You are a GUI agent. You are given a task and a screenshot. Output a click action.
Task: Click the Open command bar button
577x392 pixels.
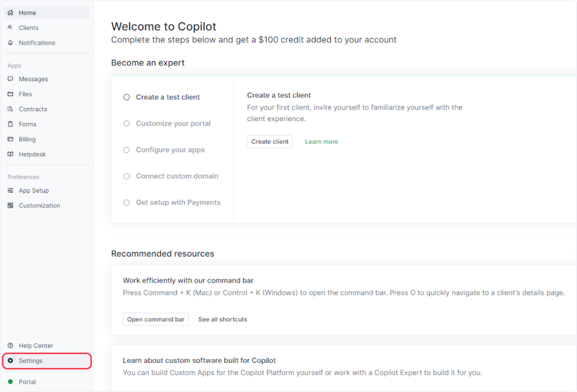[x=156, y=319]
